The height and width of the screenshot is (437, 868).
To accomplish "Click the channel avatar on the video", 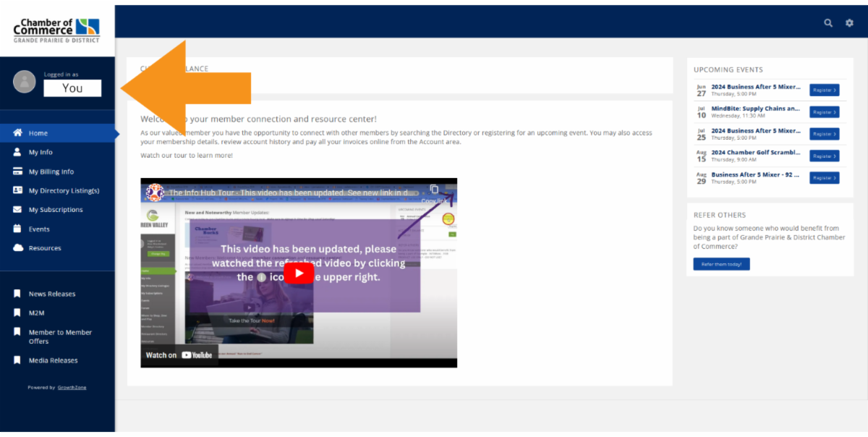I will [155, 192].
